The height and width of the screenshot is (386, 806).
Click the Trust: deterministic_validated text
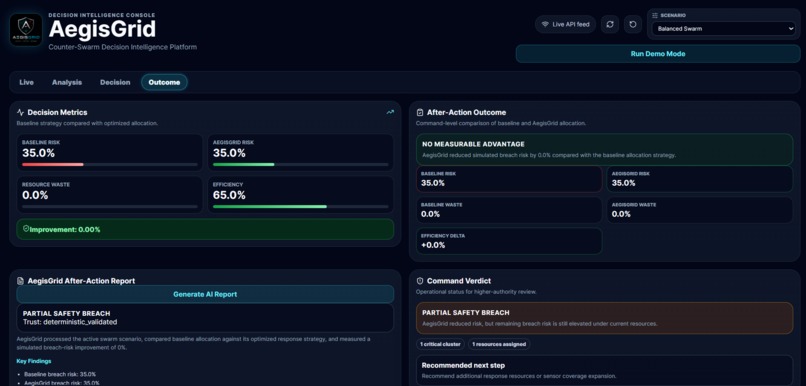[x=70, y=322]
